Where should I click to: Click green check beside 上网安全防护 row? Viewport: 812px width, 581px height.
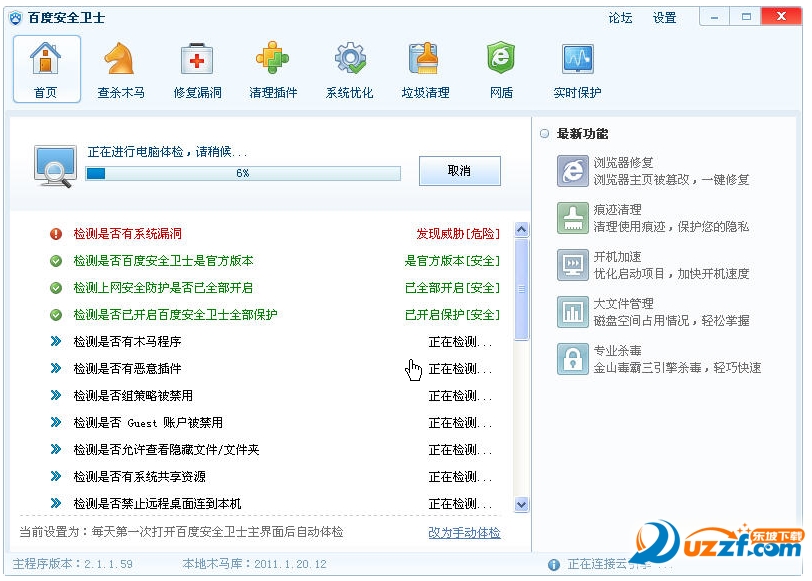[56, 288]
